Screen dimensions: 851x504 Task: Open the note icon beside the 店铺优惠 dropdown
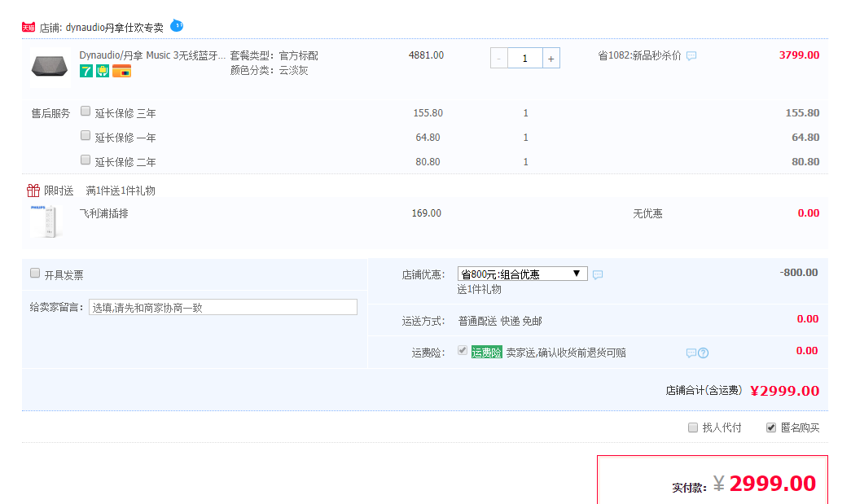click(x=598, y=274)
